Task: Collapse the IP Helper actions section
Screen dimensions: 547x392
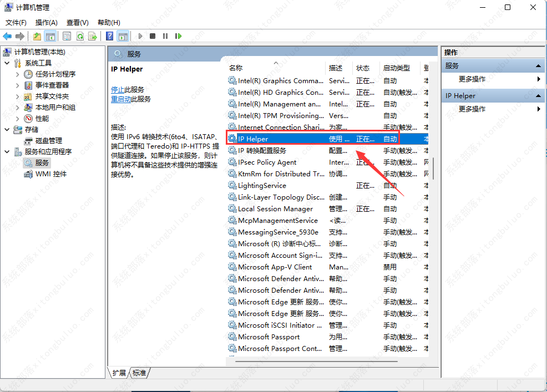Action: click(x=538, y=95)
